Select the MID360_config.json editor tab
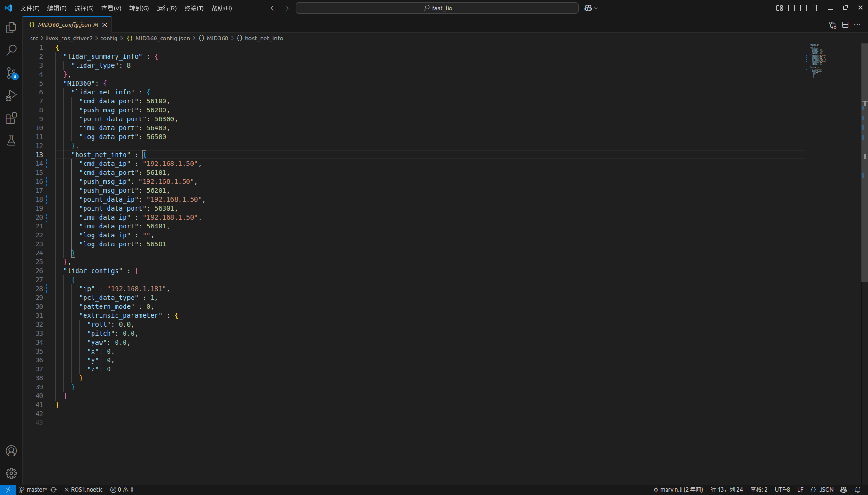The image size is (868, 495). coord(64,25)
